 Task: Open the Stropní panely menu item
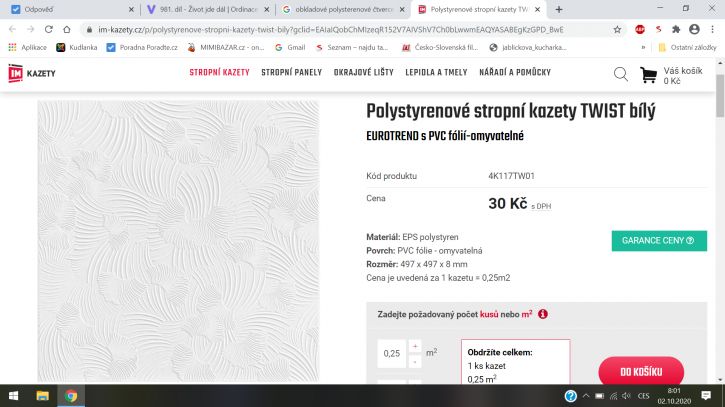tap(291, 72)
